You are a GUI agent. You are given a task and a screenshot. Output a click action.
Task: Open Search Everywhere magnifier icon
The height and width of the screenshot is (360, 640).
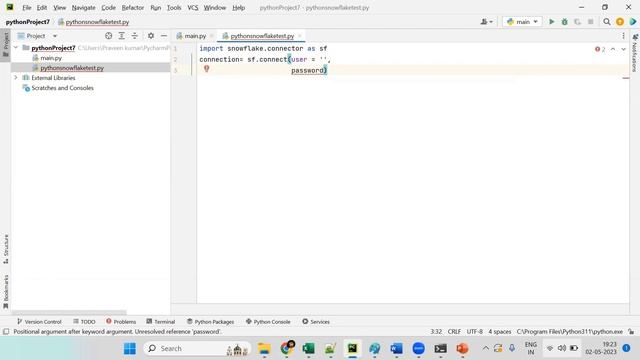[x=607, y=22]
